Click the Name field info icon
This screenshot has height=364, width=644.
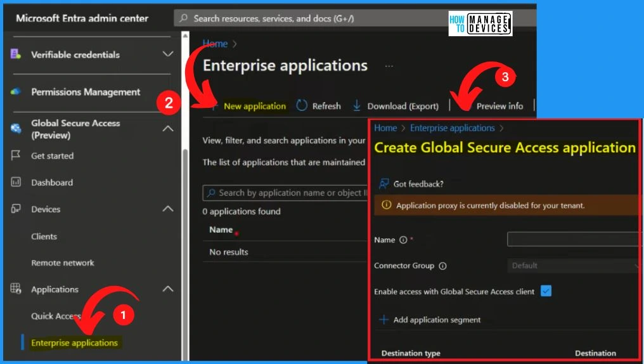click(403, 240)
